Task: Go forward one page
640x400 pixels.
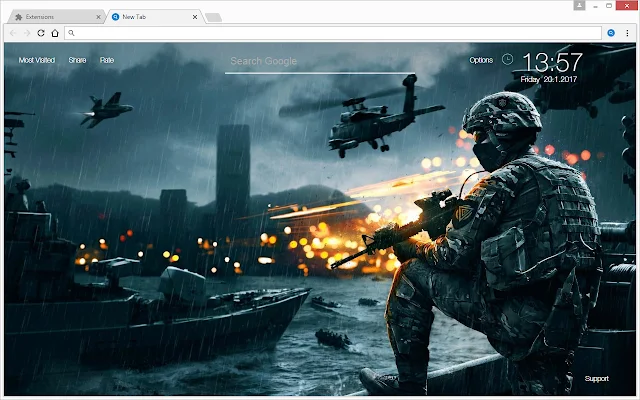Action: pyautogui.click(x=27, y=33)
